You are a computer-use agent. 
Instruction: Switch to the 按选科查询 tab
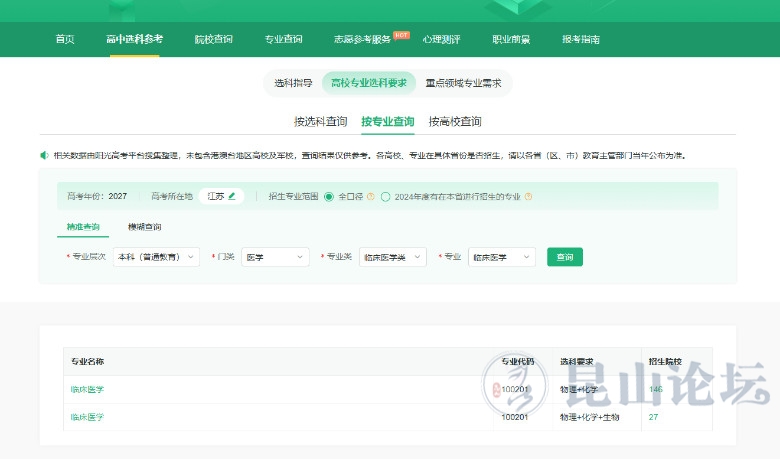coord(320,122)
